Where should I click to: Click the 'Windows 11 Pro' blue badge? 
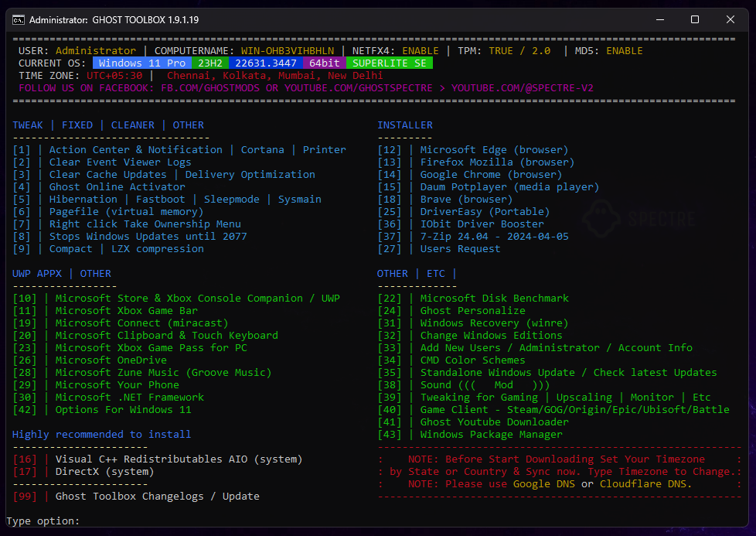point(142,63)
